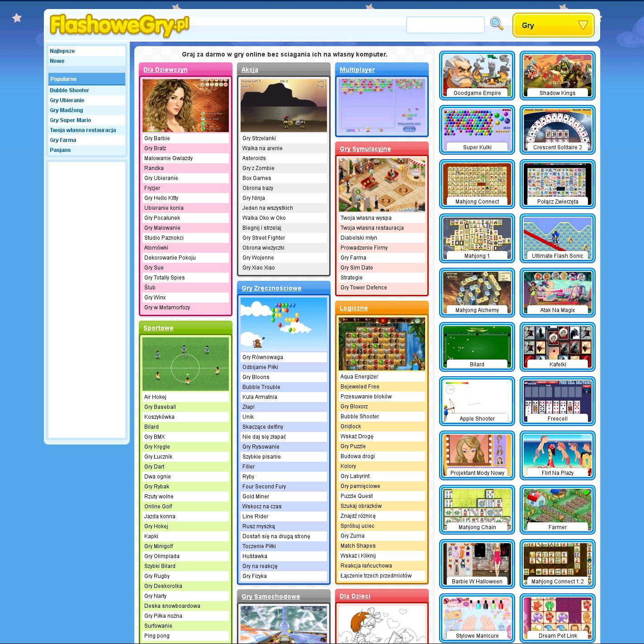Open the Freecell game thumbnail
The height and width of the screenshot is (644, 644).
(557, 401)
